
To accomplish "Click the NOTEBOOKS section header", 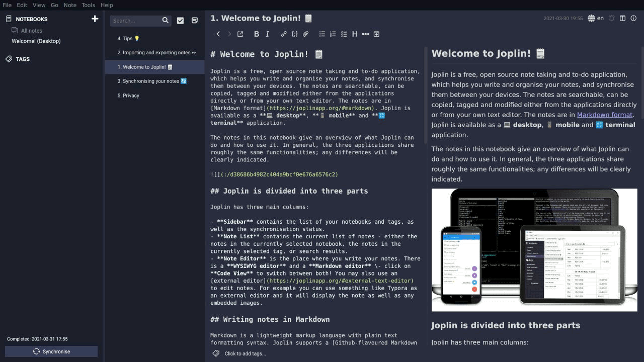I will [32, 19].
